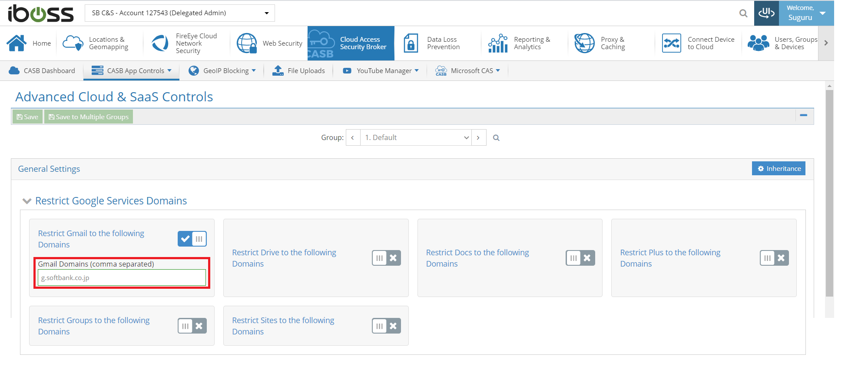Select the CASB Dashboard tab
The image size is (868, 374).
[42, 70]
